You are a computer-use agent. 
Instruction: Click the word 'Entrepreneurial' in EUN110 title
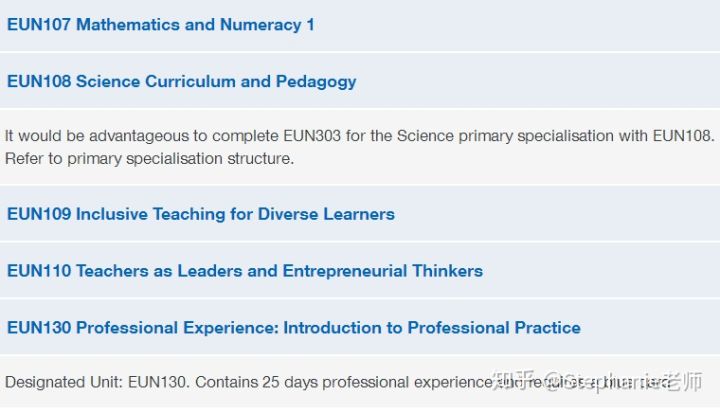(345, 271)
